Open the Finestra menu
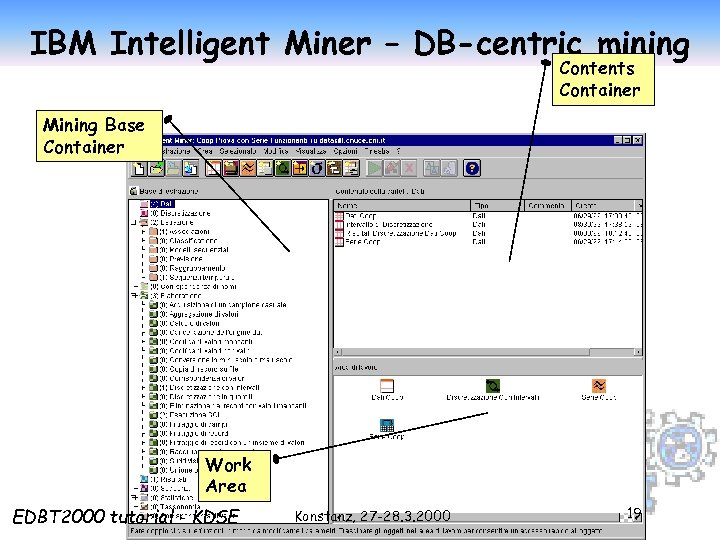The height and width of the screenshot is (540, 720). [x=377, y=151]
